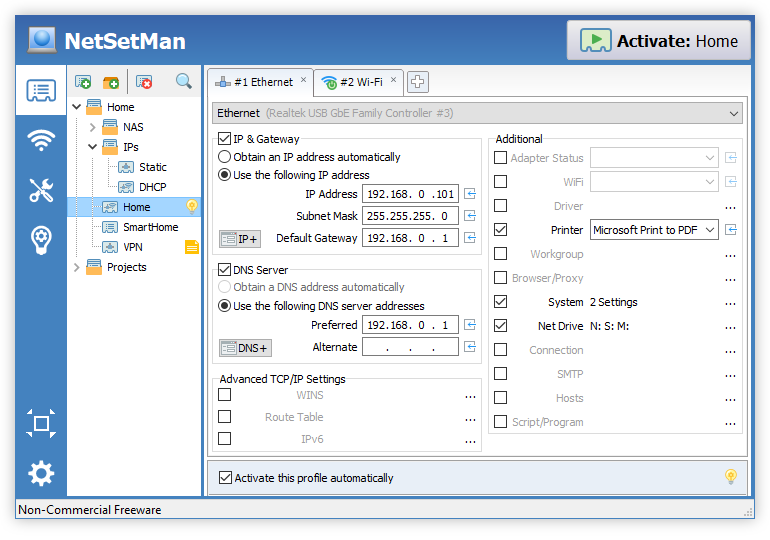Screen dimensions: 770x540
Task: Click the lightbulb tips sidebar icon
Action: (x=41, y=239)
